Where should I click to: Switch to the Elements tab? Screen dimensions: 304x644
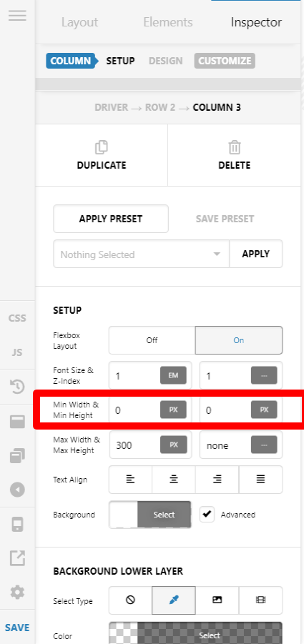pos(167,22)
